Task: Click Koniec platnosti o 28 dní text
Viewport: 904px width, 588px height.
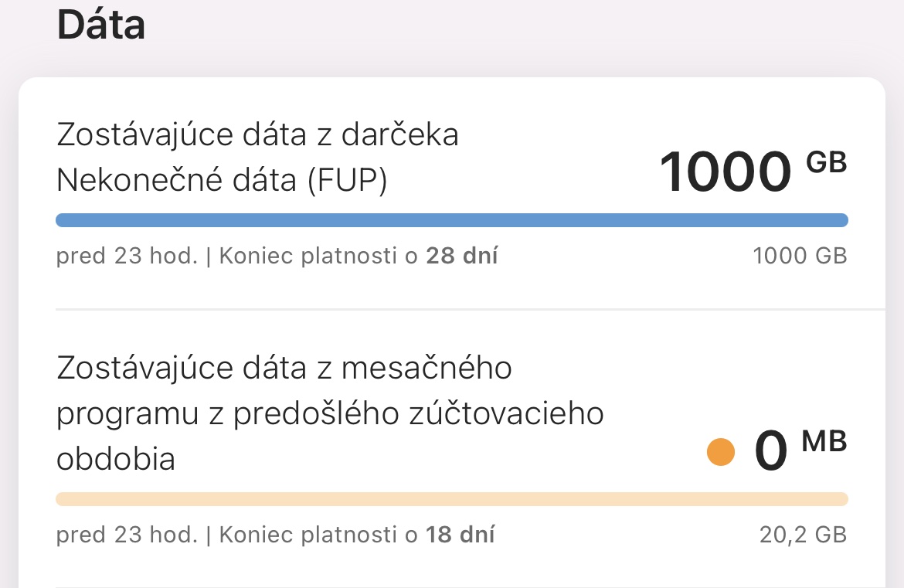Action: 358,256
